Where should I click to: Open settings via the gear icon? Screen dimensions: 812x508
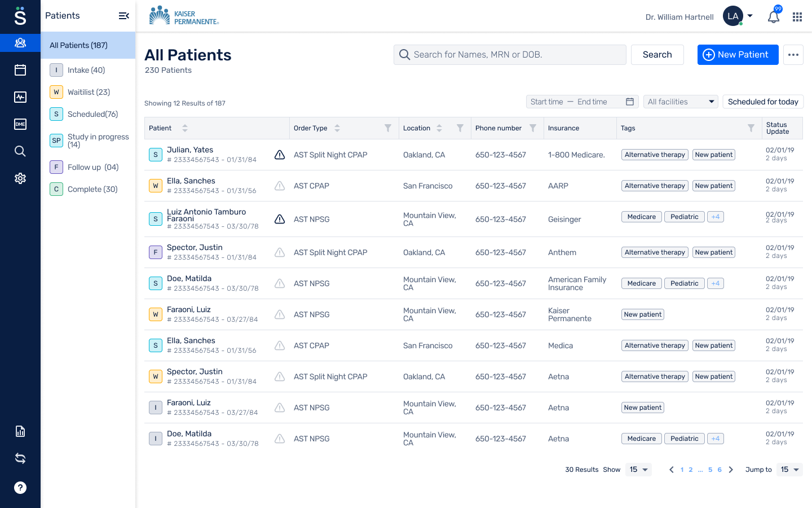pos(20,178)
